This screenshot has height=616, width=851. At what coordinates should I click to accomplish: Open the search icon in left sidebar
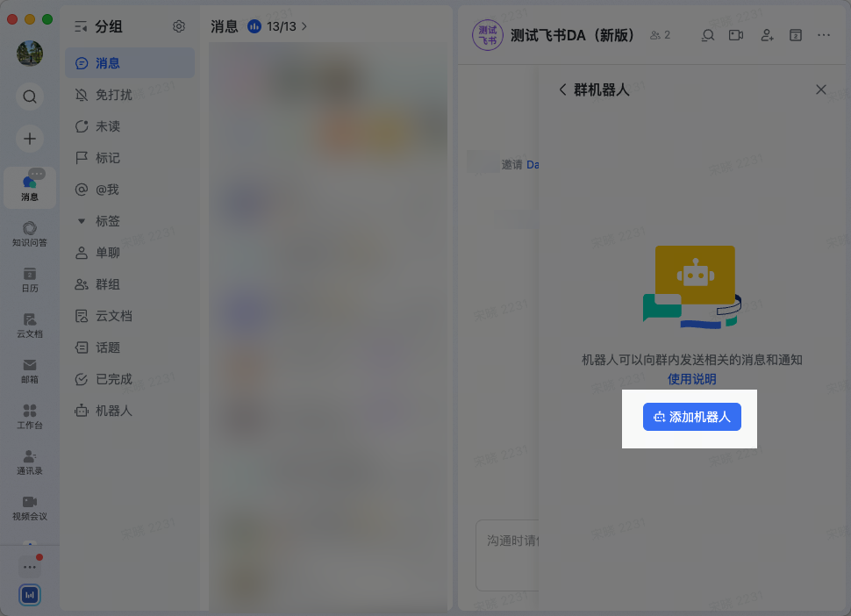point(30,97)
